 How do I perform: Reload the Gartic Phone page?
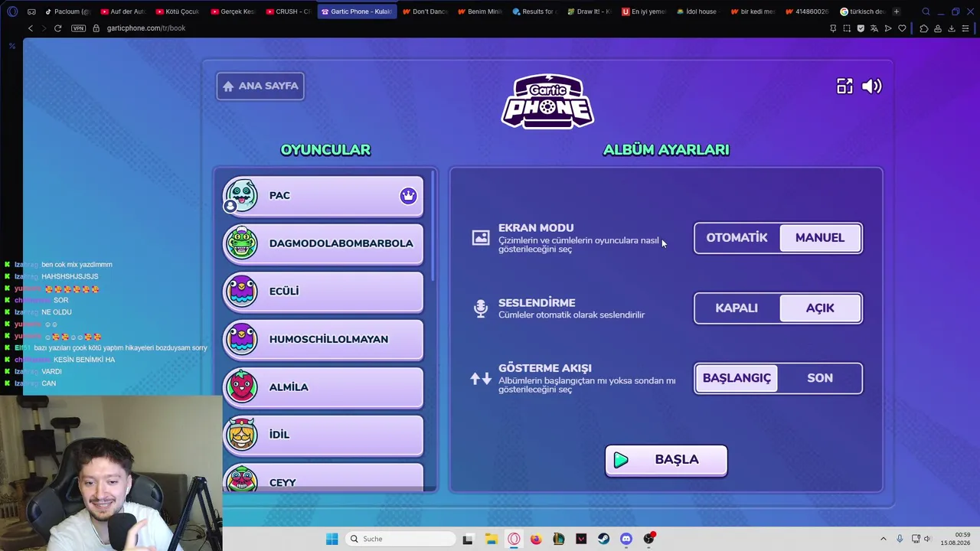click(x=57, y=28)
